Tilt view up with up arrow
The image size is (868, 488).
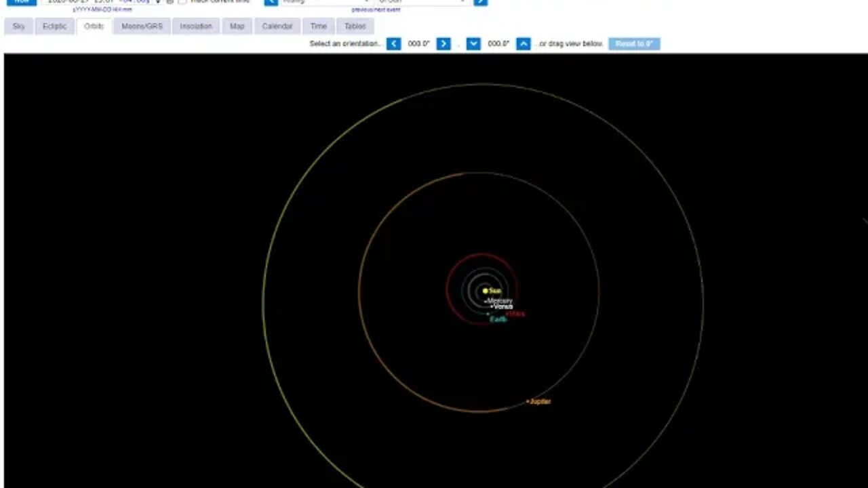pos(523,44)
